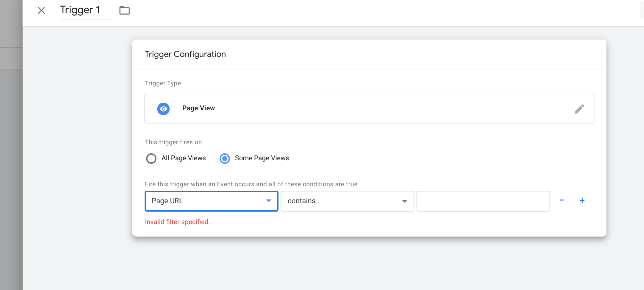Open the contains operator dropdown

[x=343, y=201]
